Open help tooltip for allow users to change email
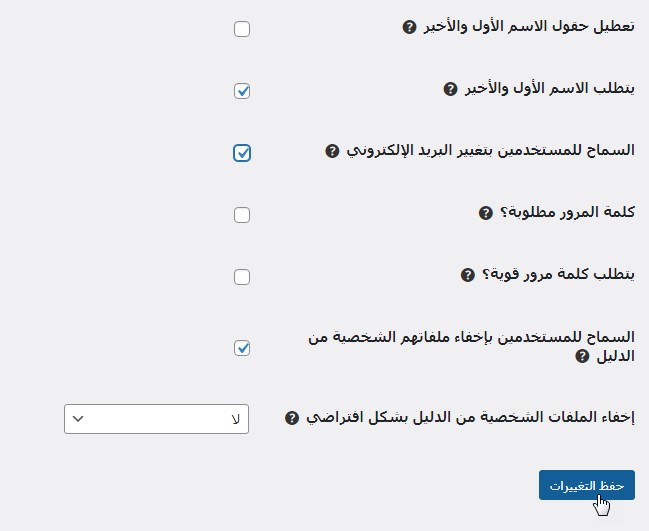The height and width of the screenshot is (531, 649). pos(333,151)
